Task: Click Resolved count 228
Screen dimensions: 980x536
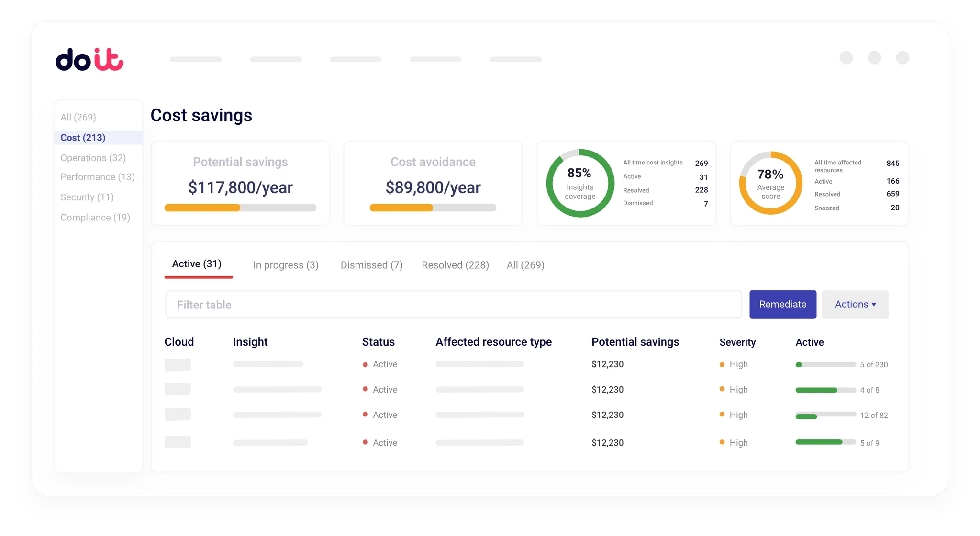Action: [701, 190]
